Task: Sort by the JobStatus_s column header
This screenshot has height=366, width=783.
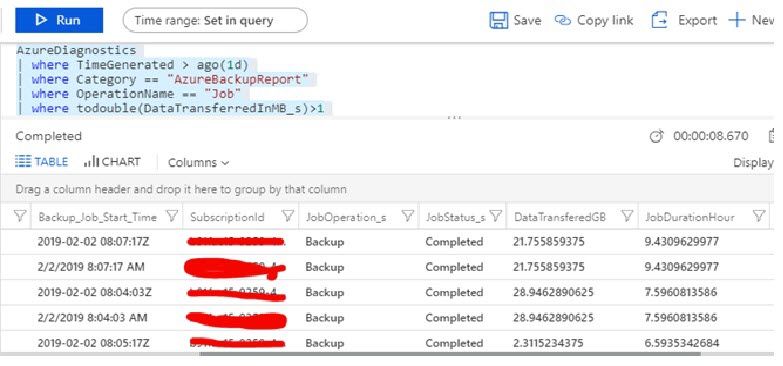Action: click(454, 217)
